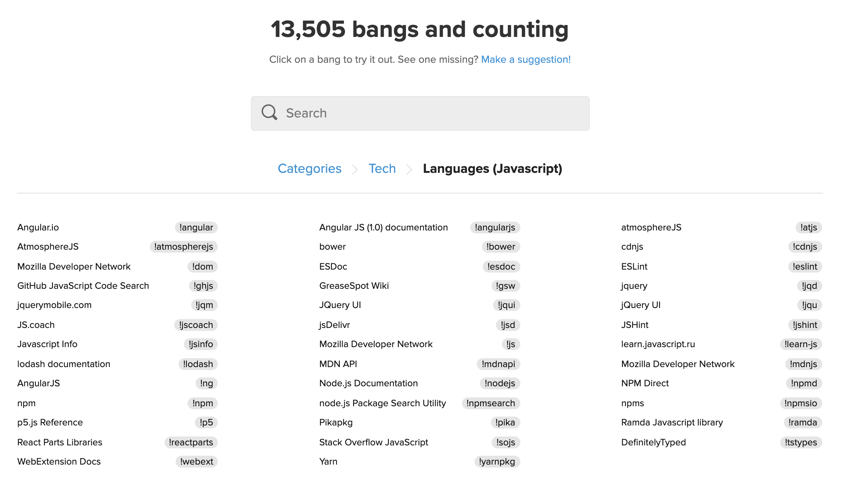
Task: Click Ramda Javascript library text
Action: tap(672, 422)
